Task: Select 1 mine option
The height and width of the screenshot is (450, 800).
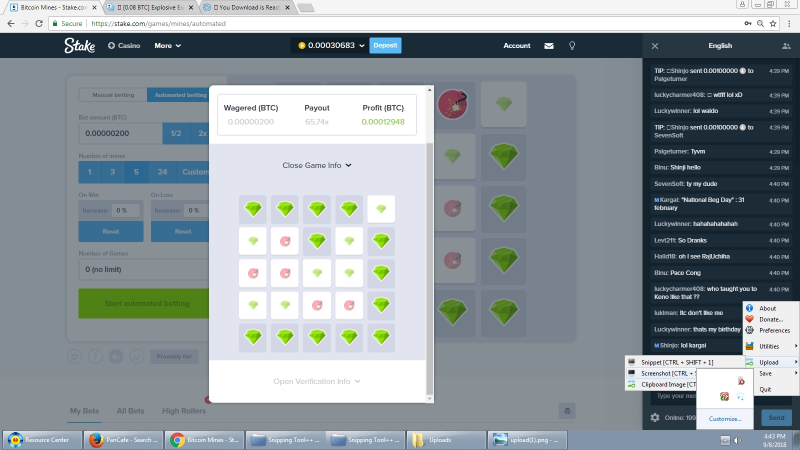Action: tap(90, 172)
